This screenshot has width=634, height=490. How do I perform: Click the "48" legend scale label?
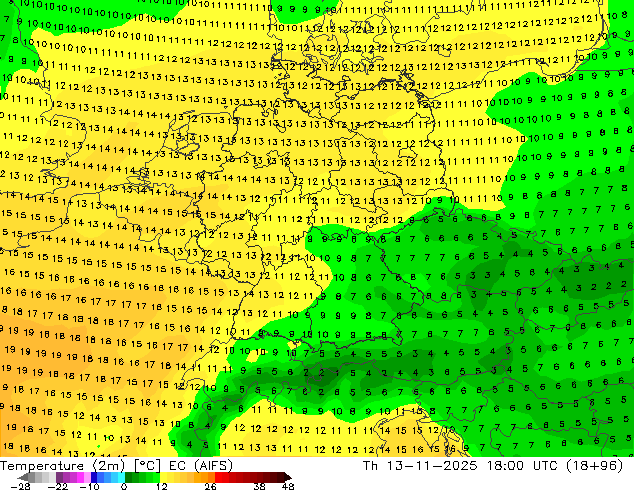(288, 486)
